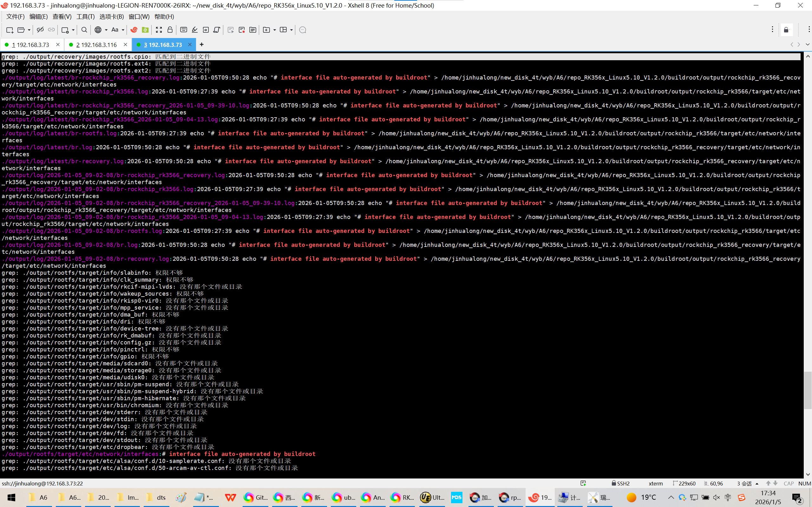
Task: Switch to tab 2 192.168.3.116
Action: click(x=96, y=45)
